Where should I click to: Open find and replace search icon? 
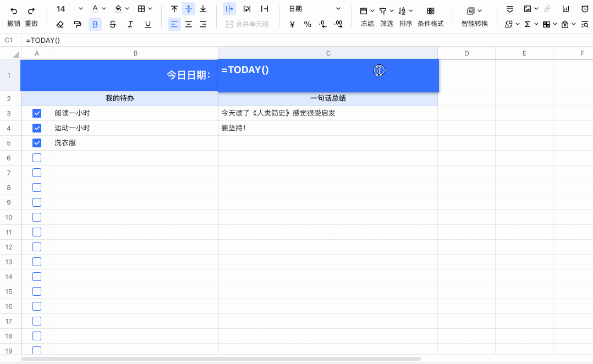click(x=585, y=24)
